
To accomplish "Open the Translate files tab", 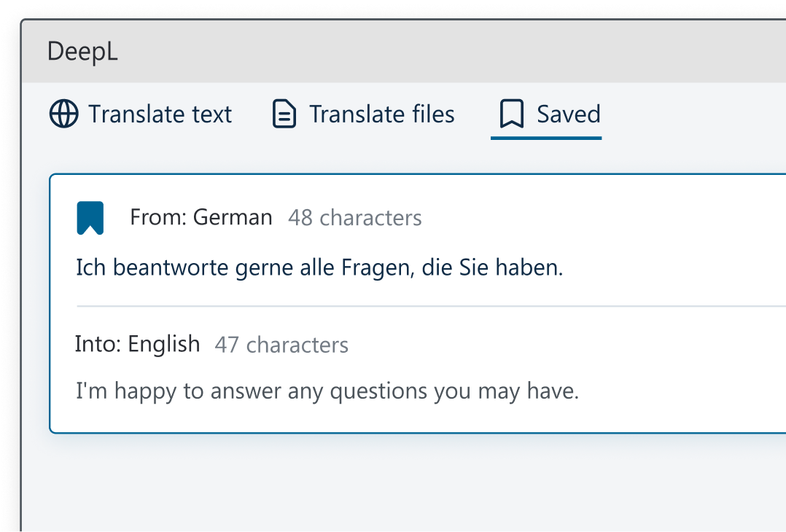I will click(381, 114).
